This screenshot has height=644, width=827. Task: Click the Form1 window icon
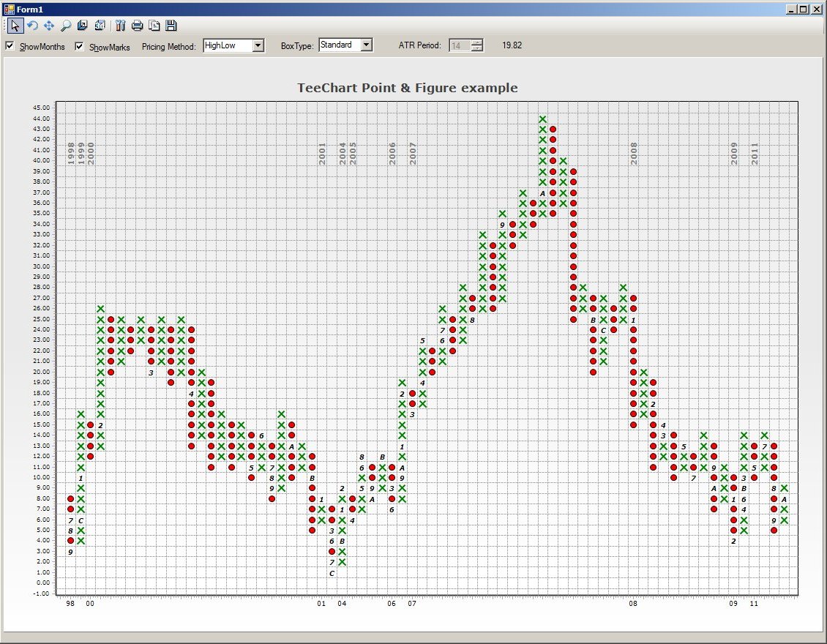pyautogui.click(x=9, y=9)
